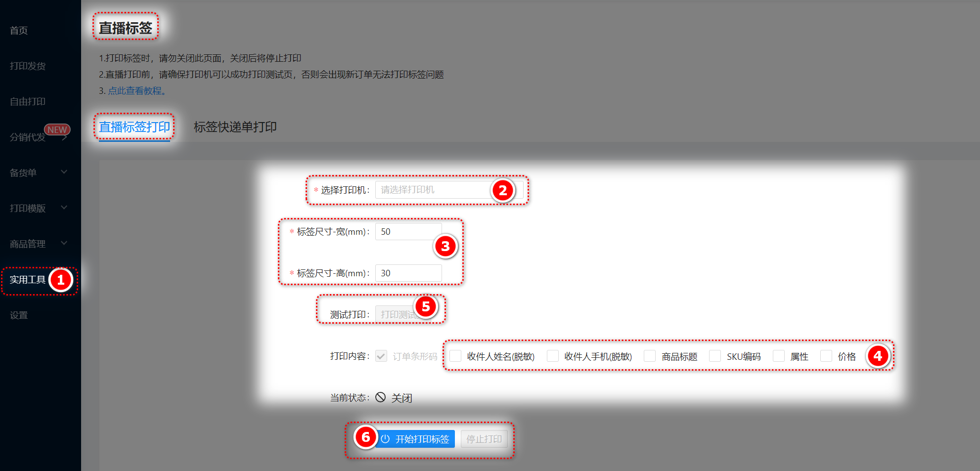
Task: Expand the 备货单 sidebar menu
Action: [39, 172]
